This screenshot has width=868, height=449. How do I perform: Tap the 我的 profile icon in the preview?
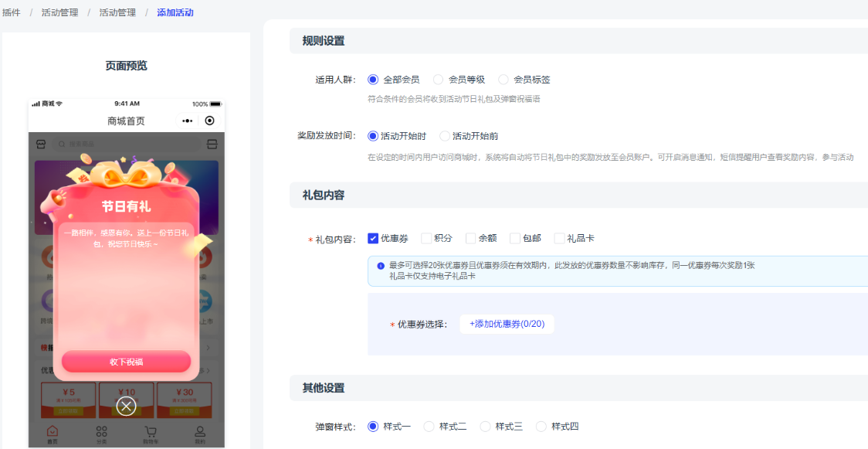200,434
